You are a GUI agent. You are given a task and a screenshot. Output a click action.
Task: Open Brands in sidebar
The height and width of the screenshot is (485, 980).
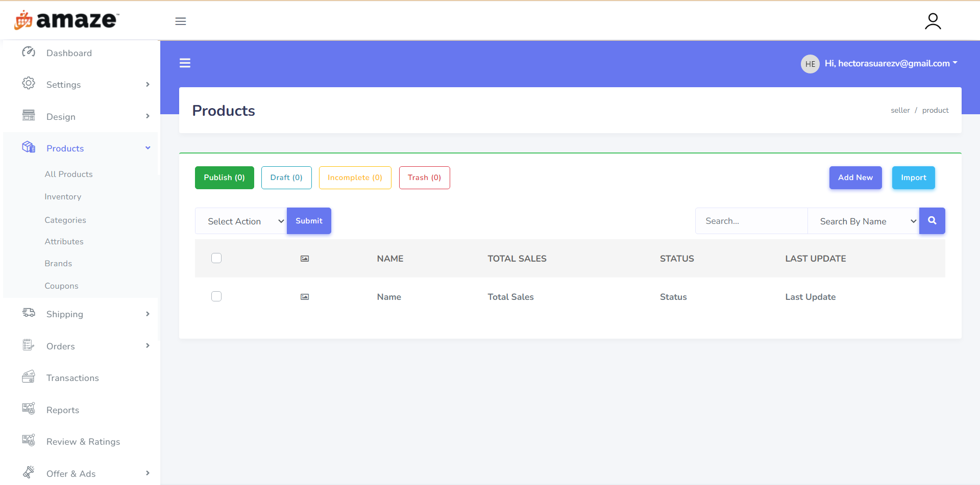[x=58, y=264]
